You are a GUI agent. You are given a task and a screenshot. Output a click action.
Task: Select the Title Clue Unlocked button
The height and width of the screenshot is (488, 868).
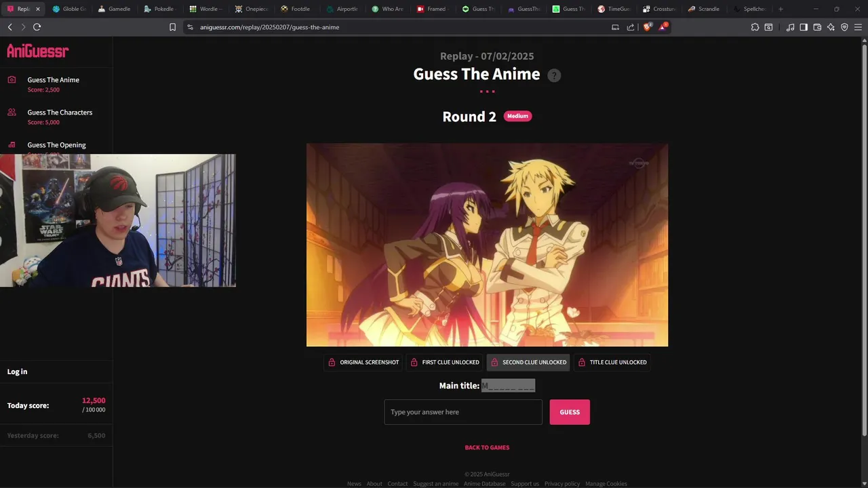612,362
